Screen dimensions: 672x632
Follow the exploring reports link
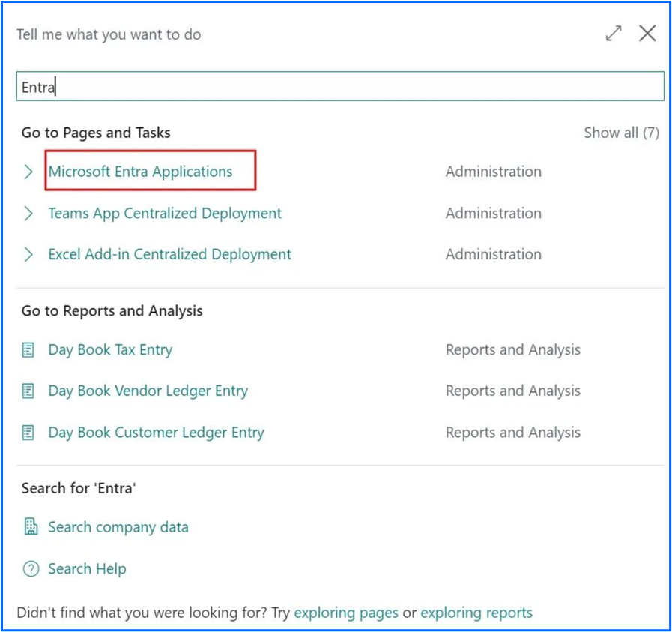(x=476, y=613)
